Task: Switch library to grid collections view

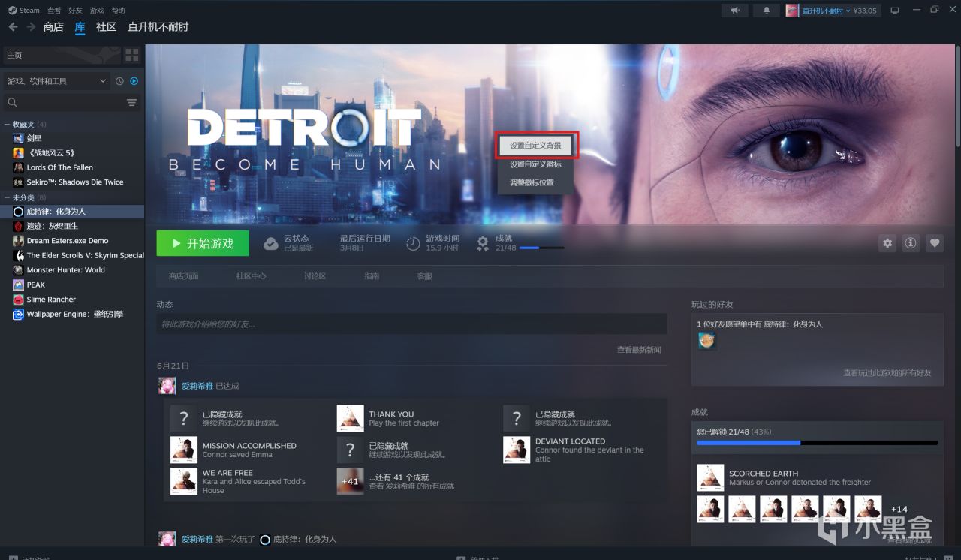Action: point(132,55)
